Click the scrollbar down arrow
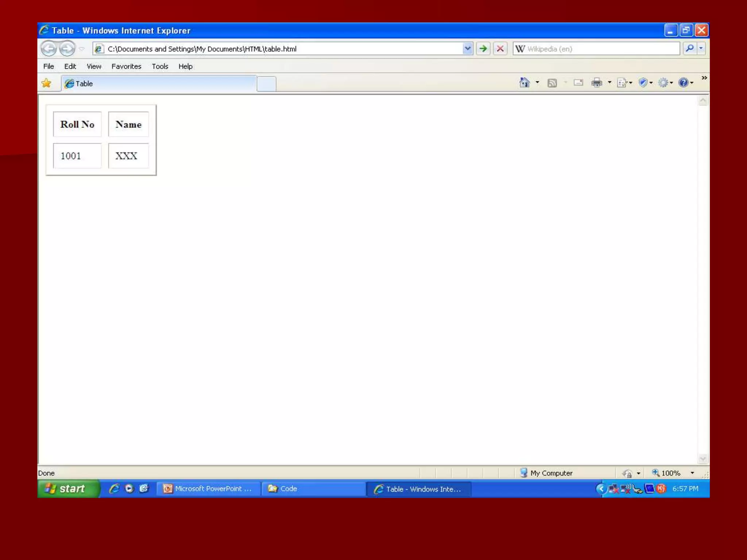747x560 pixels. pyautogui.click(x=703, y=459)
